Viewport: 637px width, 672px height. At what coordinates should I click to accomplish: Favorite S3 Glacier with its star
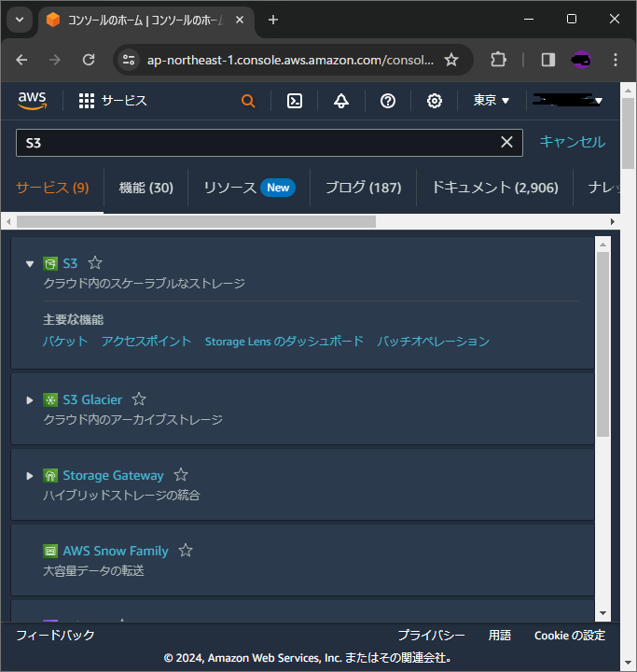tap(139, 399)
